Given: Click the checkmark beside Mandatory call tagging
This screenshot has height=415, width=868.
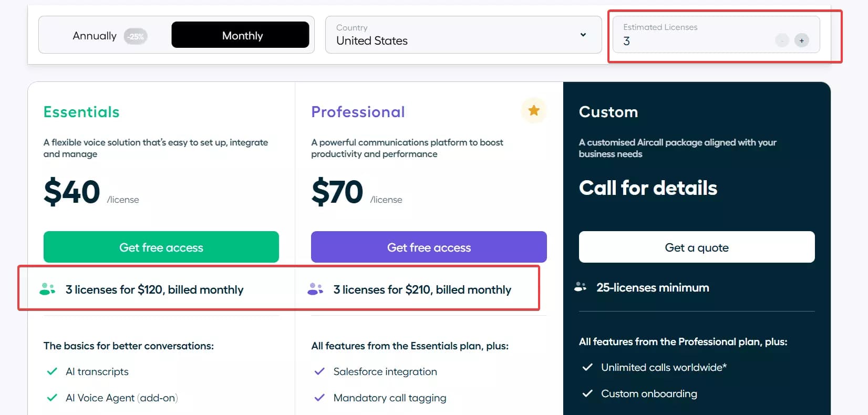Looking at the screenshot, I should (x=319, y=398).
